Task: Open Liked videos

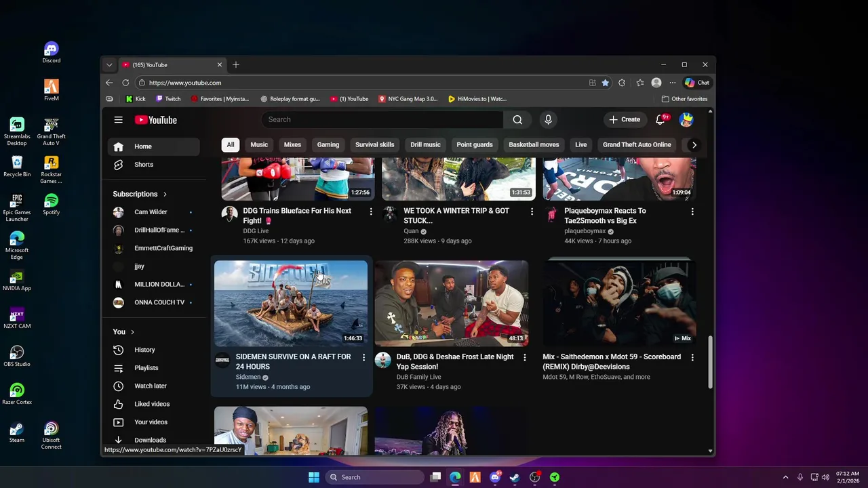Action: [153, 404]
